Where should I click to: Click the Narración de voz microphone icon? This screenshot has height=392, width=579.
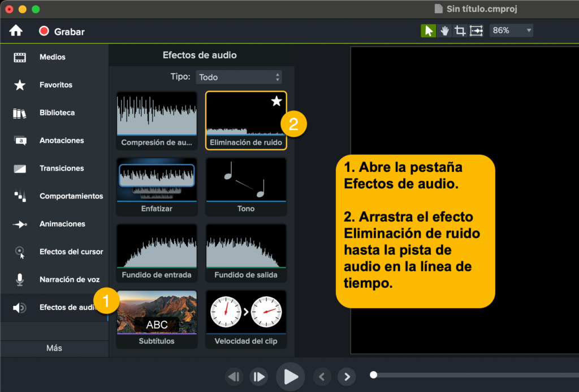point(20,279)
